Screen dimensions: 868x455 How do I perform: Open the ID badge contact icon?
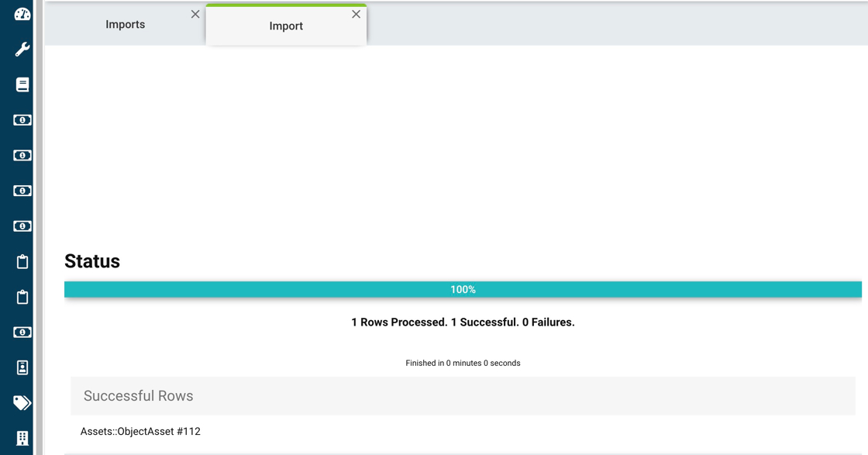[x=22, y=367]
